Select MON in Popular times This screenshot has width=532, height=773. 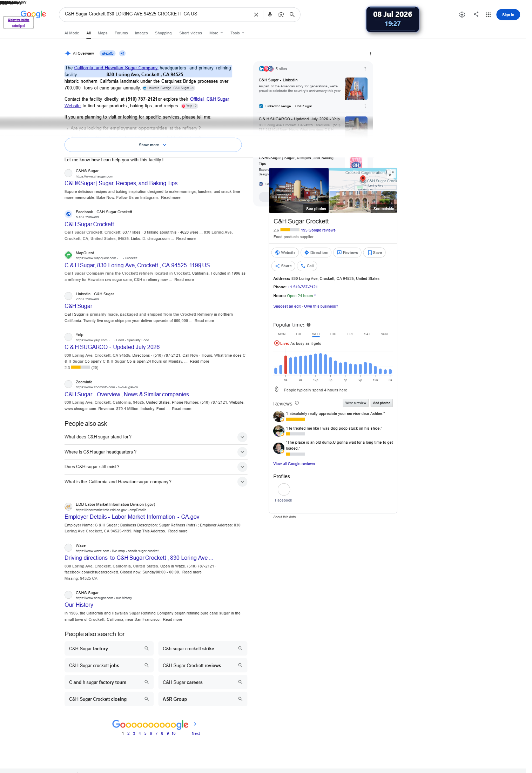282,334
